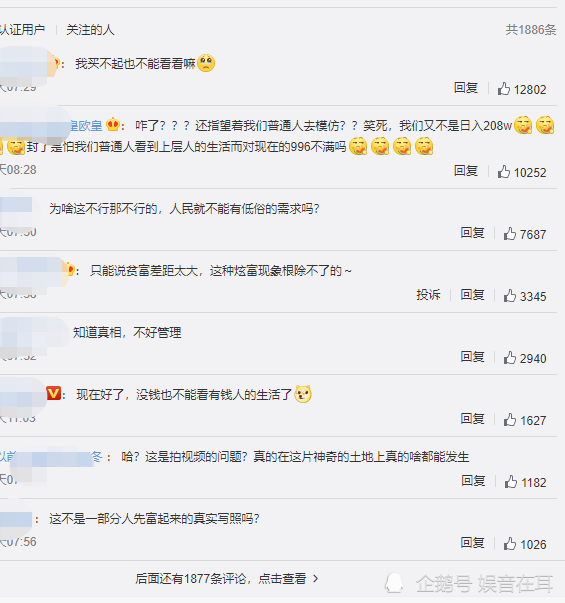
Task: Reply to the 贫富差距太大 comment
Action: coord(472,295)
